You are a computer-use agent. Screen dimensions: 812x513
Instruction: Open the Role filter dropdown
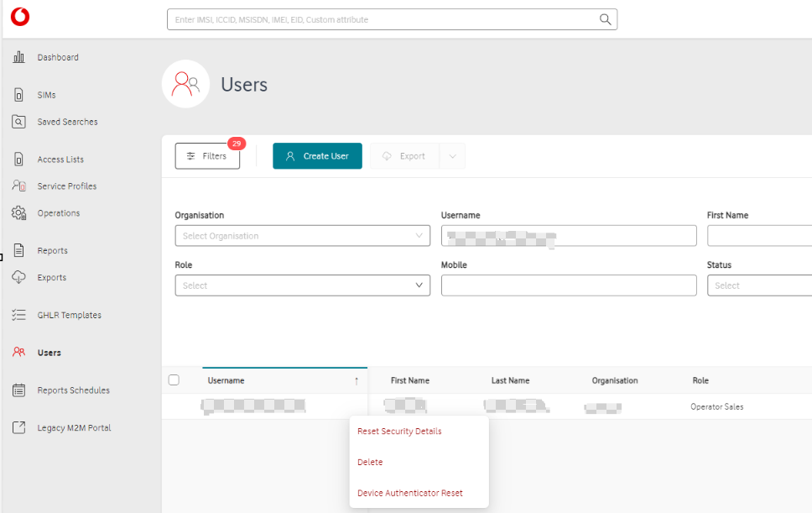coord(302,285)
